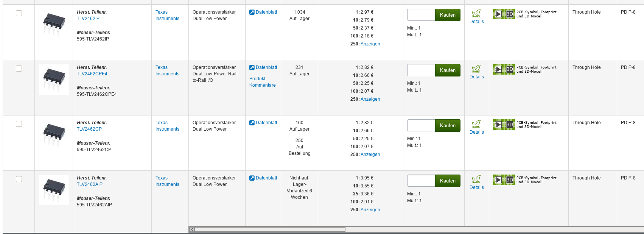The width and height of the screenshot is (644, 234).
Task: Open 3D model icon for TLV2462CP row
Action: tap(510, 125)
